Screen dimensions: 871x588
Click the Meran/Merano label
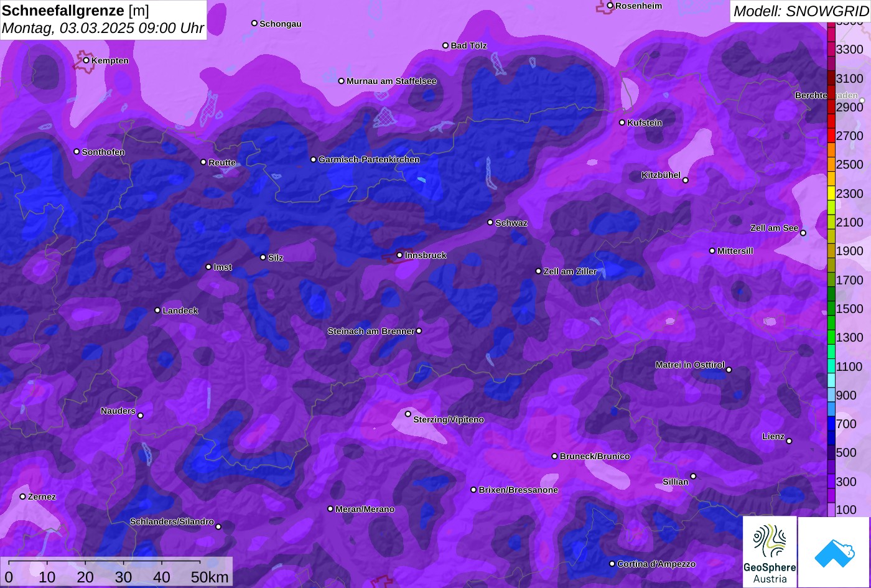365,509
